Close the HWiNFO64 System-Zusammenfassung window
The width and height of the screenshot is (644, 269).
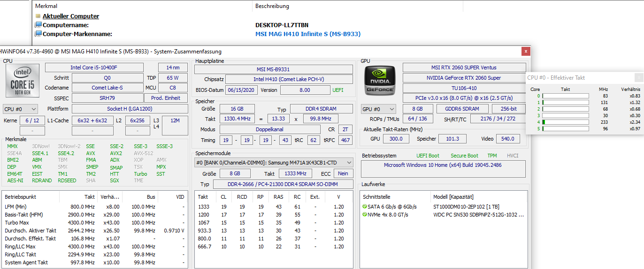526,51
